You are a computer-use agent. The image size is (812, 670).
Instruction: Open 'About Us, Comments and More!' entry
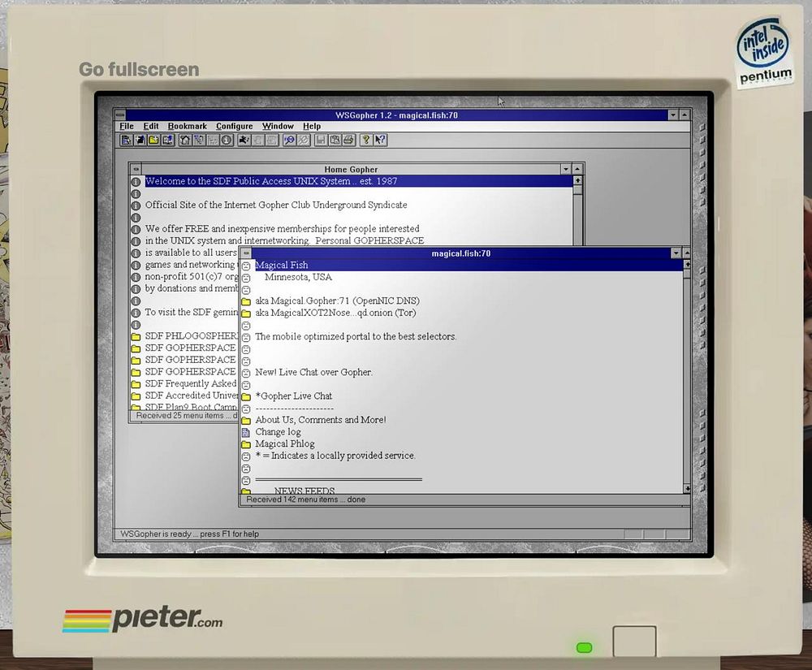coord(321,420)
